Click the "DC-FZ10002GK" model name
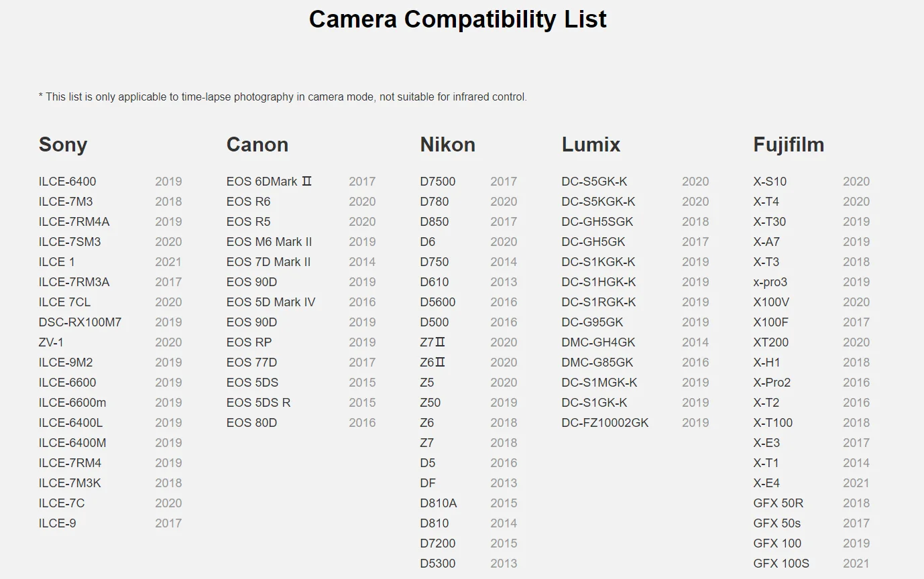 [x=605, y=423]
